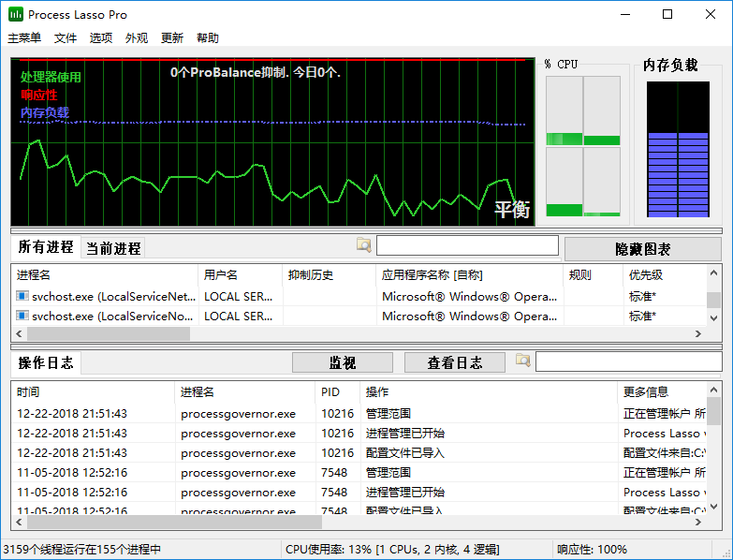Click action log horizontal scroll right arrow

click(x=698, y=523)
